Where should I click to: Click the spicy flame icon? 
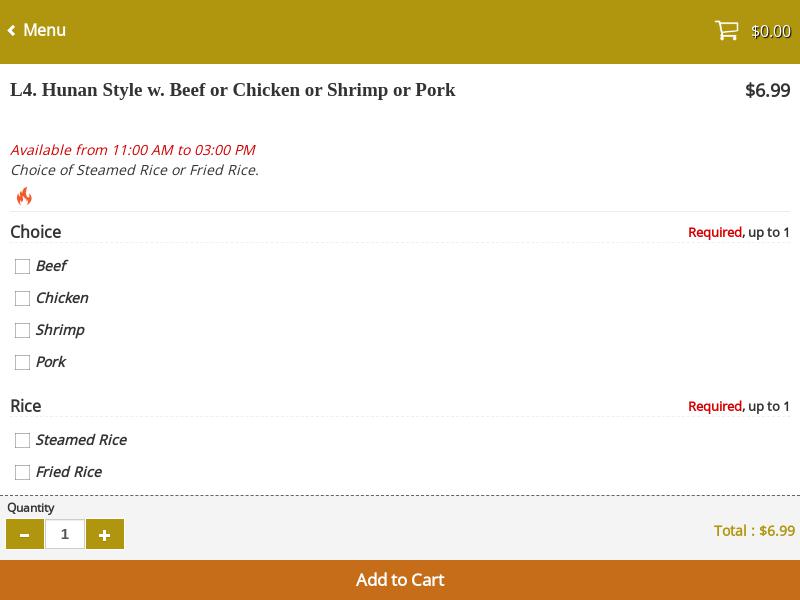pos(24,196)
